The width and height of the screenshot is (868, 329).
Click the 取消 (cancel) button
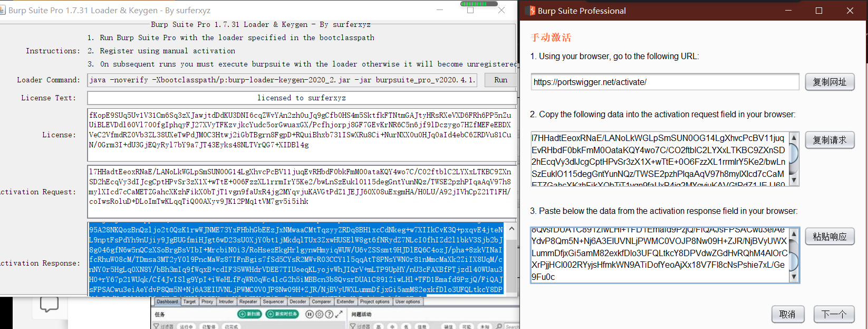pyautogui.click(x=787, y=314)
